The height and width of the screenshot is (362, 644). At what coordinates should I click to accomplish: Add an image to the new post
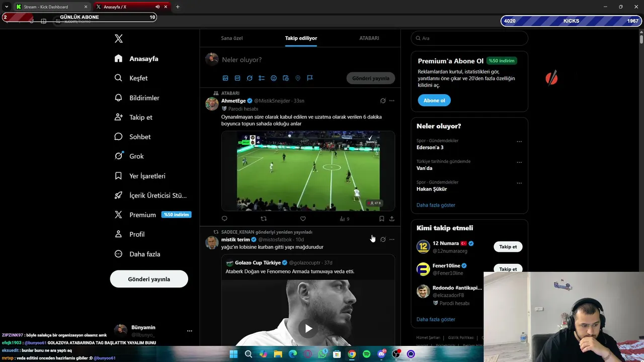[225, 78]
